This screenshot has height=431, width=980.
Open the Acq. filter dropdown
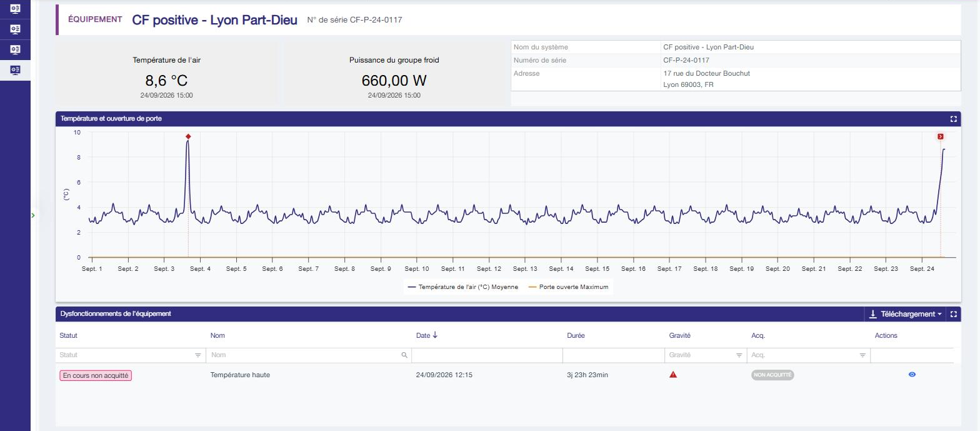[862, 355]
